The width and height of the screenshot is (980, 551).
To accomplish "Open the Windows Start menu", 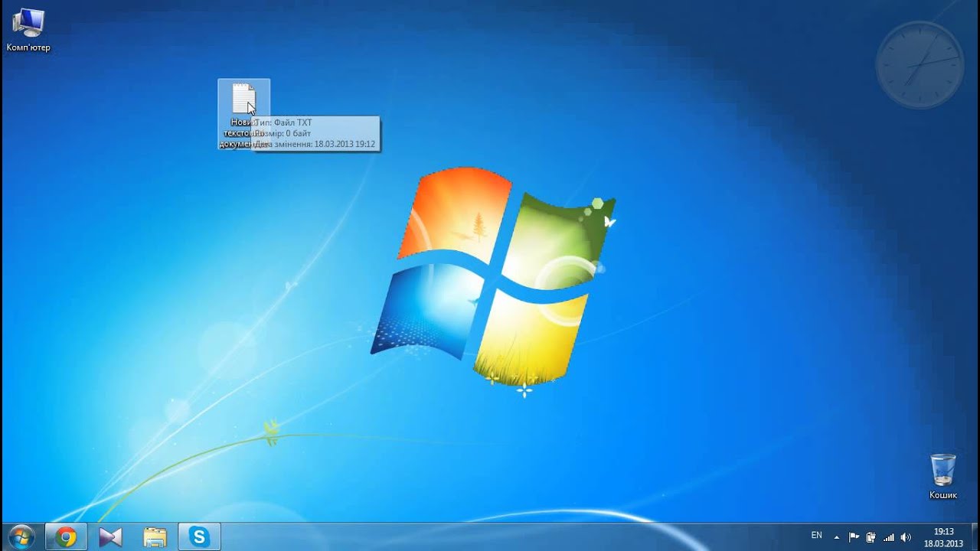I will [x=21, y=537].
